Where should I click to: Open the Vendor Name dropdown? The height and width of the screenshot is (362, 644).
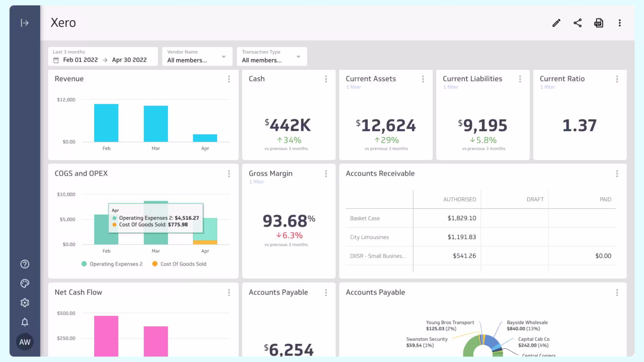click(197, 57)
